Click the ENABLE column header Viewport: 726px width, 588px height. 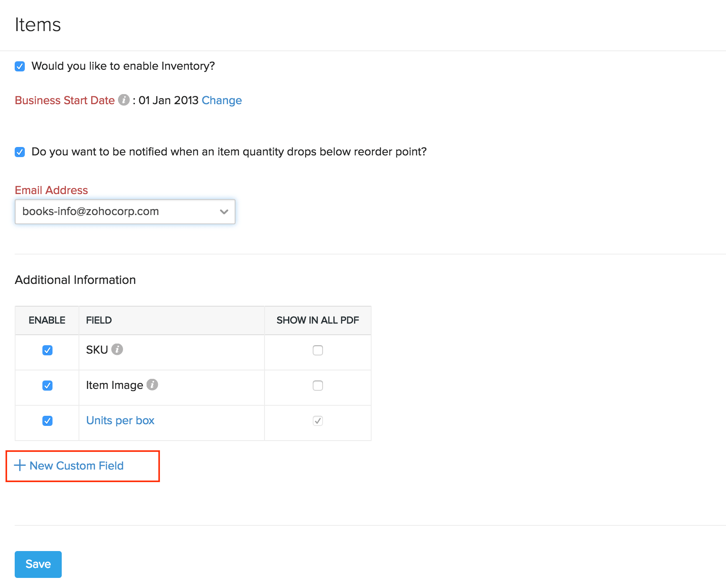[x=47, y=320]
